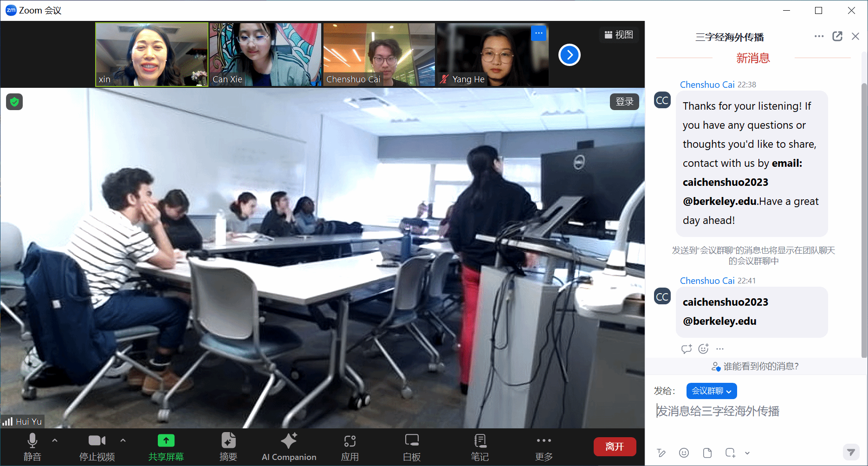The image size is (868, 466).
Task: Open the Summary (摘要) tool
Action: [x=228, y=446]
